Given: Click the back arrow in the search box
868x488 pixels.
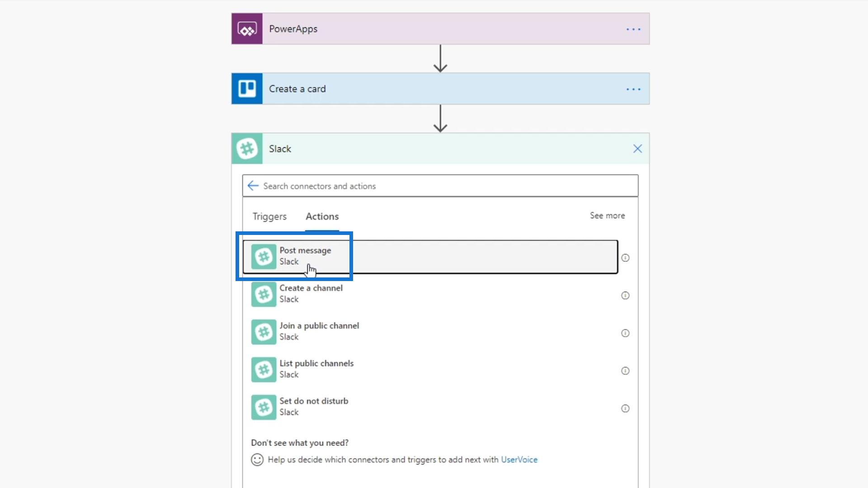Looking at the screenshot, I should pyautogui.click(x=253, y=186).
